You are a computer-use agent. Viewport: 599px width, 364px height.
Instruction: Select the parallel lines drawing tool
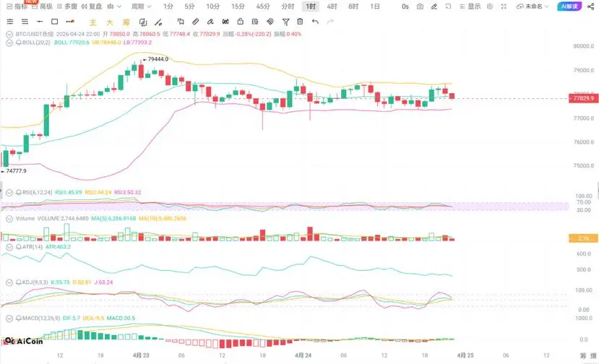[x=25, y=22]
